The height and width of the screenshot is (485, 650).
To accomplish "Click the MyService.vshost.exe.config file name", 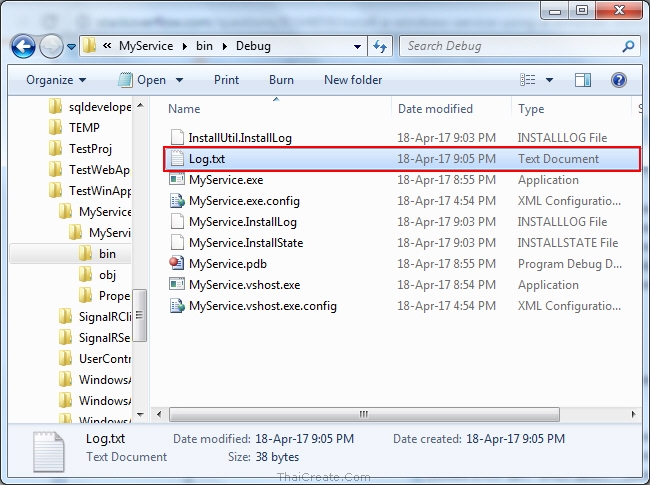I will [263, 306].
